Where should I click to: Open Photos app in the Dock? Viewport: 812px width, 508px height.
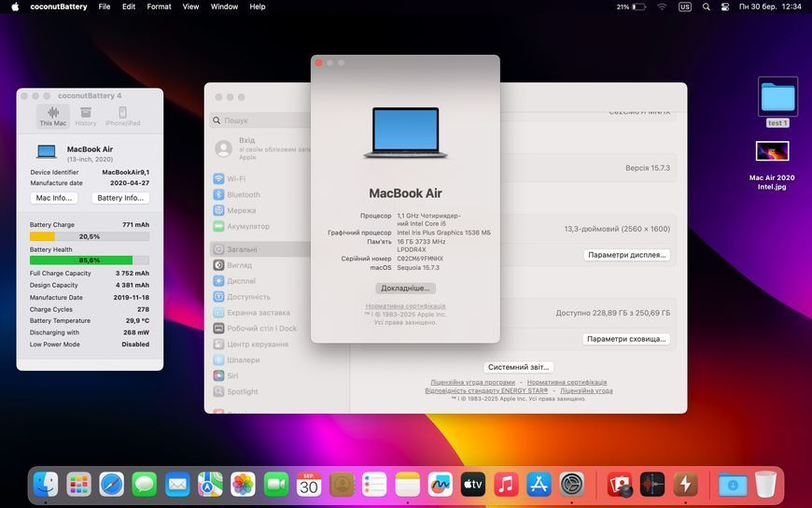tap(243, 485)
